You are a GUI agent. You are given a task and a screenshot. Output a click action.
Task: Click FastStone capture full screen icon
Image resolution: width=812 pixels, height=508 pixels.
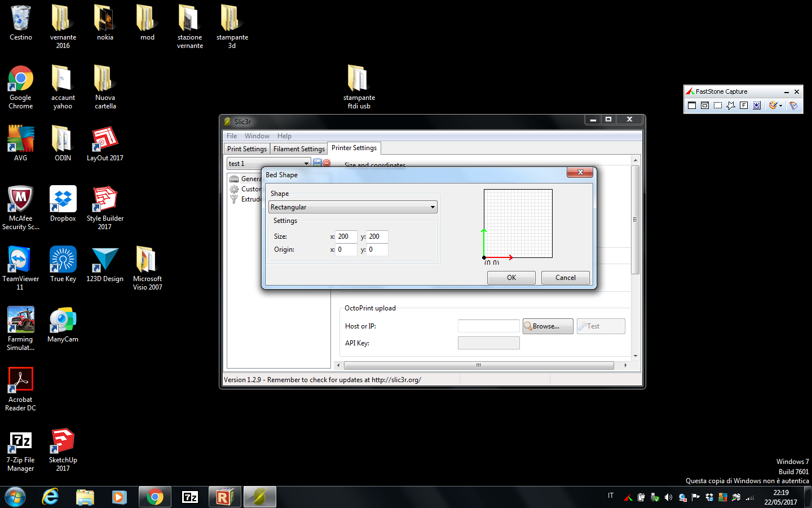coord(744,106)
